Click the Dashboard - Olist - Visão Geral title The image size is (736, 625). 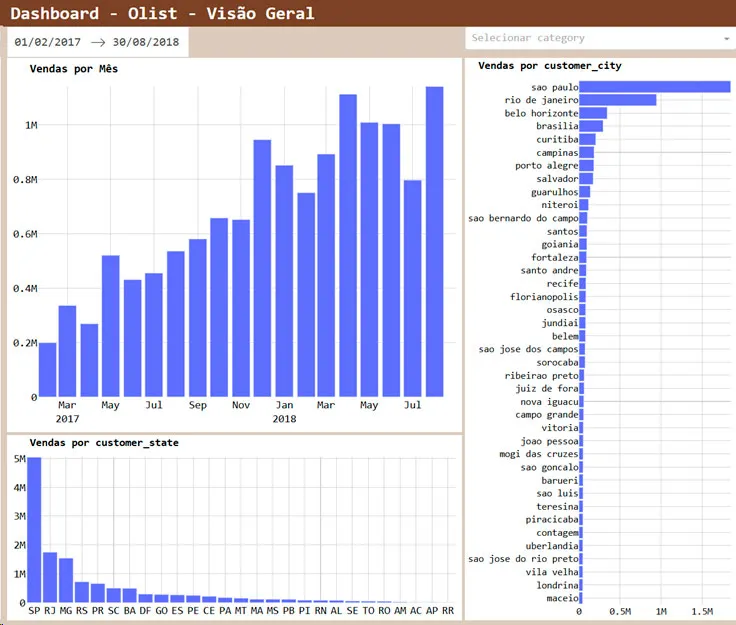pos(162,13)
